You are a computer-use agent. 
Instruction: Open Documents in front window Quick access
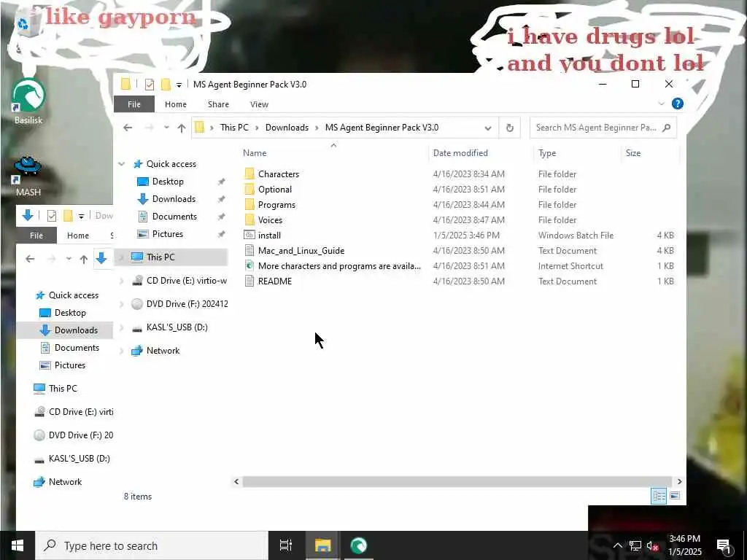tap(174, 217)
